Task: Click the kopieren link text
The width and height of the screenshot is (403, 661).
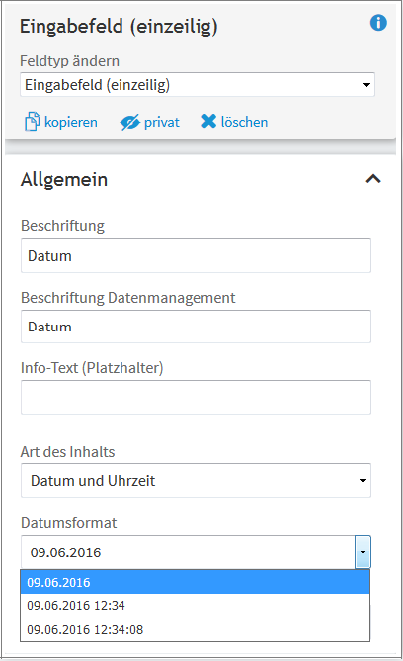Action: pos(71,122)
